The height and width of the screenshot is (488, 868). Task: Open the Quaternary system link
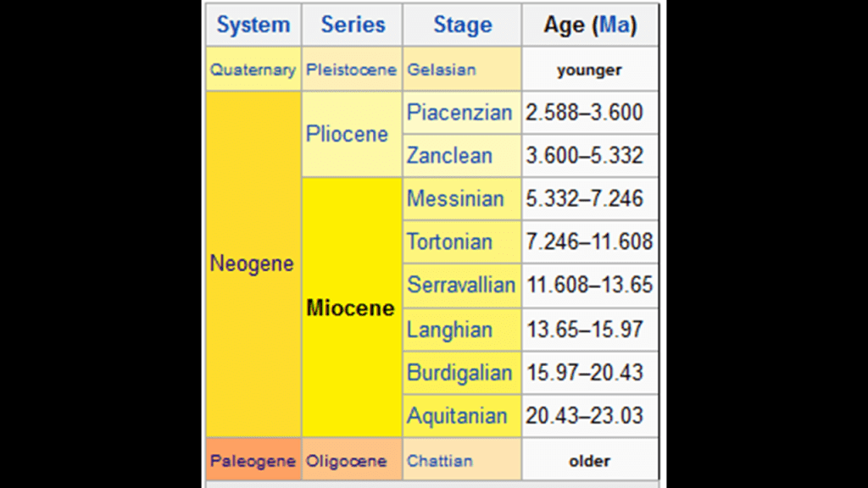[253, 70]
